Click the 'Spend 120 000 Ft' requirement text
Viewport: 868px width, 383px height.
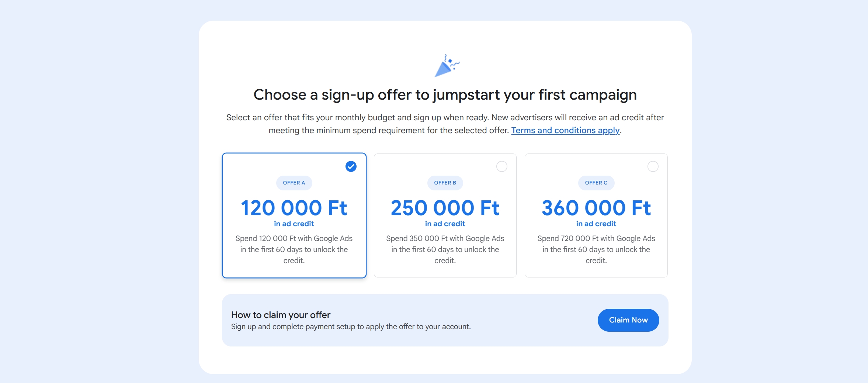294,249
